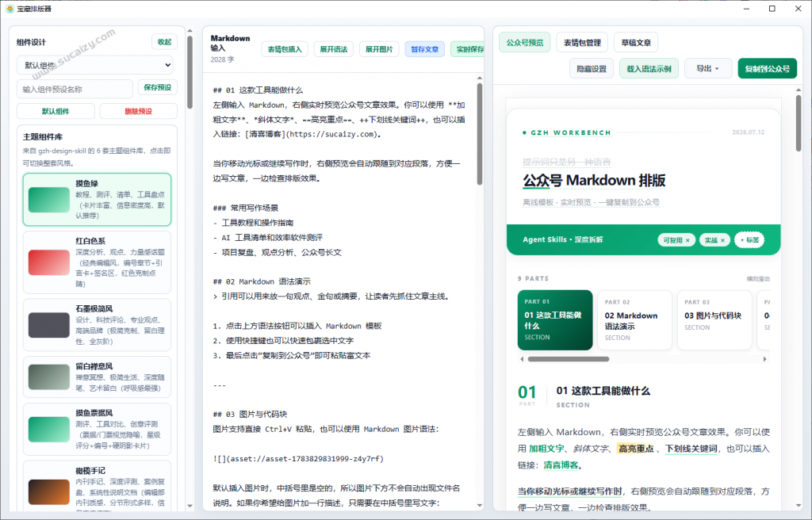
Task: Open the 默认组件 component dropdown
Action: [x=95, y=65]
